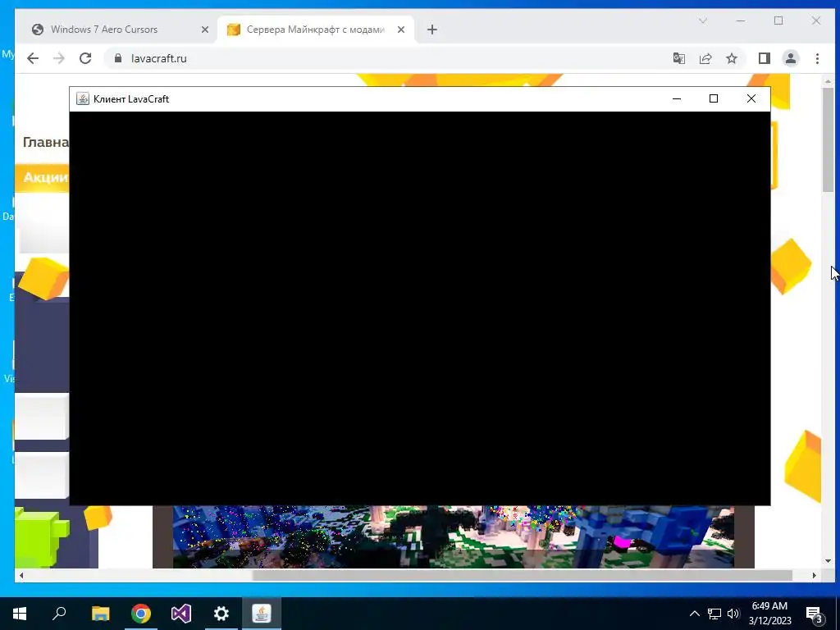Open the network status tray icon
Image resolution: width=840 pixels, height=630 pixels.
714,614
